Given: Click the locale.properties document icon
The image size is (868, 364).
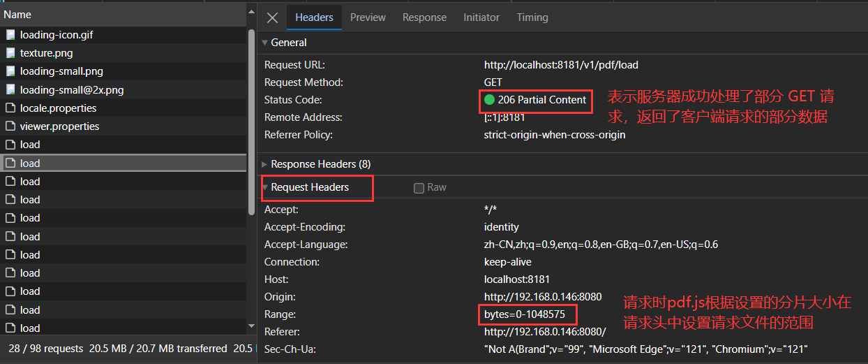Looking at the screenshot, I should (x=10, y=108).
